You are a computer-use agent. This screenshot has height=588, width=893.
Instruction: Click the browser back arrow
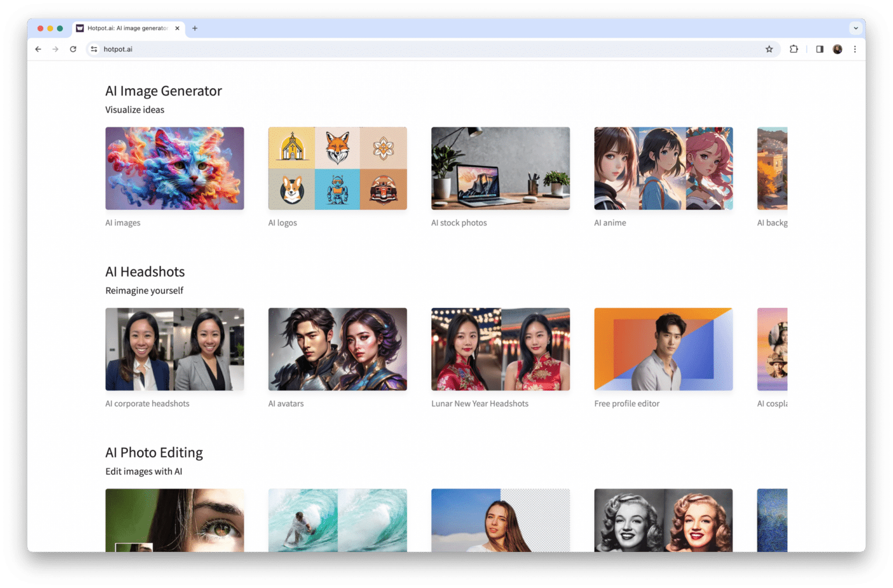click(x=38, y=49)
